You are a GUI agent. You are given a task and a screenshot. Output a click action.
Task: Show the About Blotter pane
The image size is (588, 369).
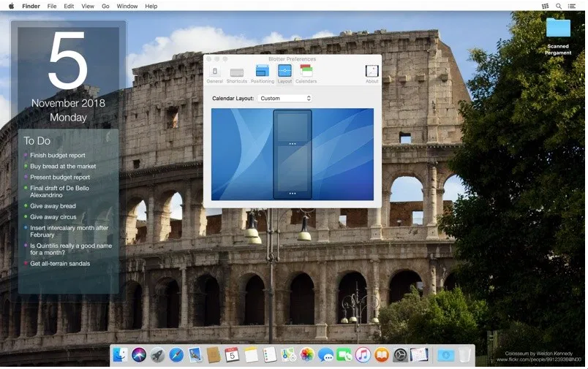(372, 73)
